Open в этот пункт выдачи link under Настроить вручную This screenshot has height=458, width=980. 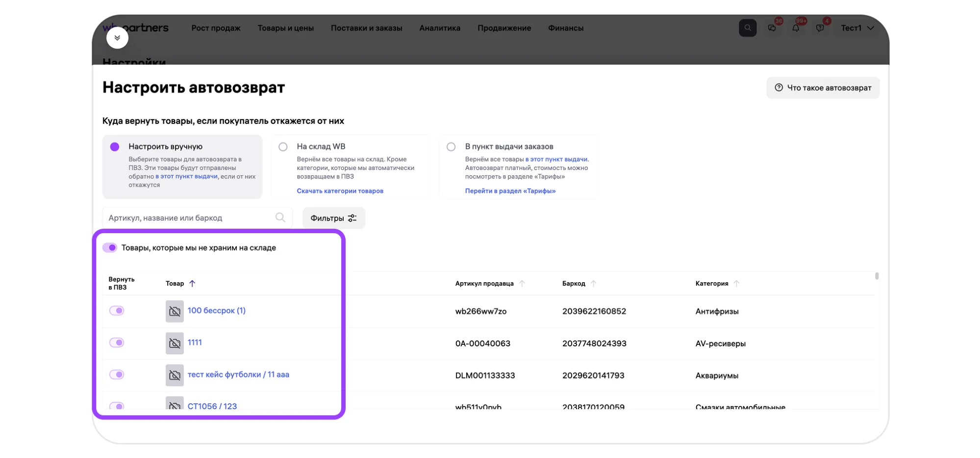tap(186, 176)
